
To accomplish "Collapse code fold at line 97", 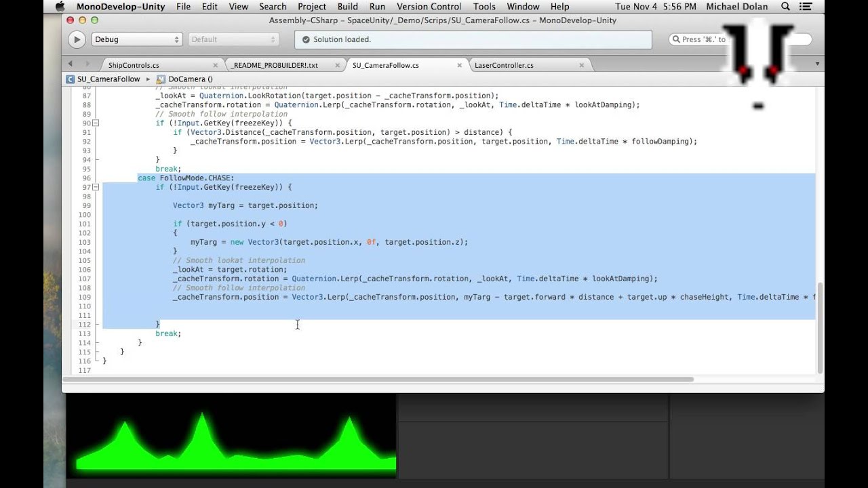I will coord(96,187).
